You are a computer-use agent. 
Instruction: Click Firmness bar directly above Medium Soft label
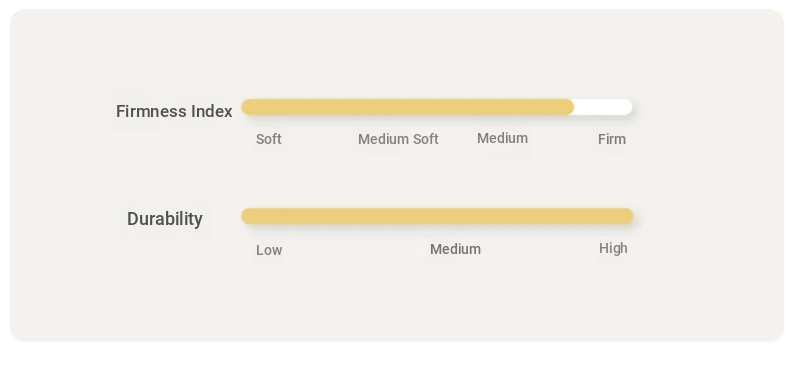[x=398, y=107]
